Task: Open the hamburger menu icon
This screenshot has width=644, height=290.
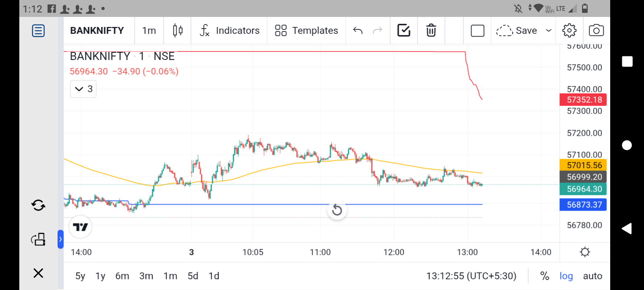Action: [38, 31]
